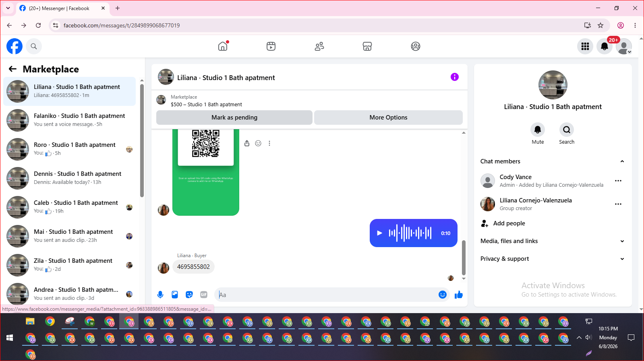Play the 0:10 voice message
Image resolution: width=644 pixels, height=361 pixels.
(379, 233)
